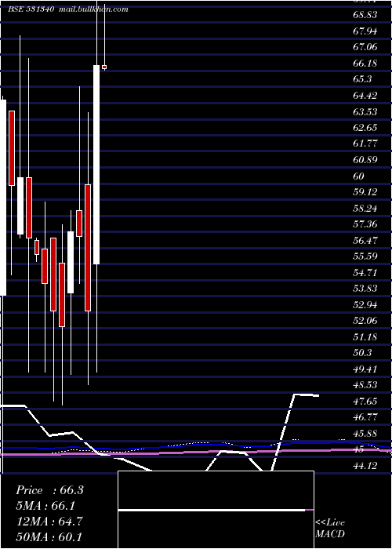Select the 55.59 price axis label
Viewport: 392px width, 549px height.
365,256
